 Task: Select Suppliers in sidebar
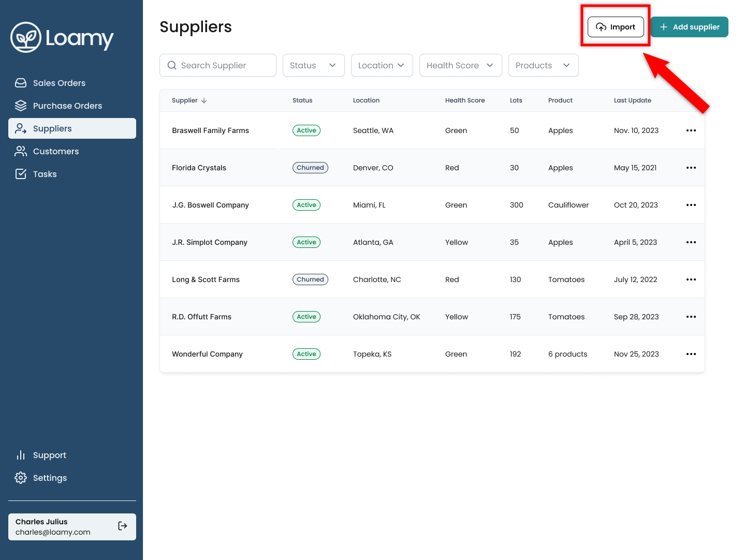(x=72, y=128)
